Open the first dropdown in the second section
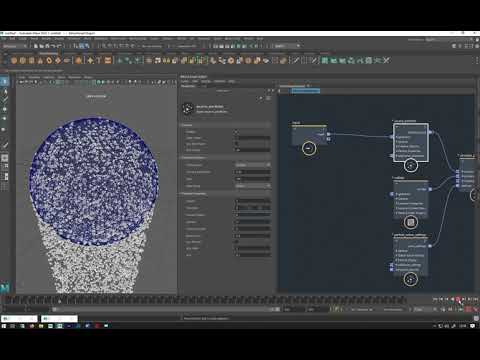Screen dimensions: 480x360 (x=253, y=165)
